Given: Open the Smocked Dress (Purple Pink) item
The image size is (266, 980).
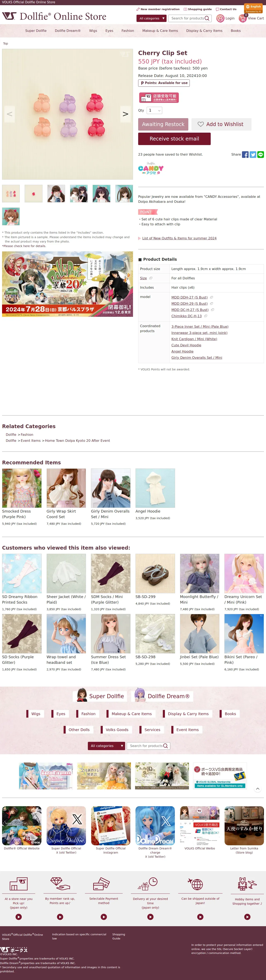Looking at the screenshot, I should (x=22, y=488).
